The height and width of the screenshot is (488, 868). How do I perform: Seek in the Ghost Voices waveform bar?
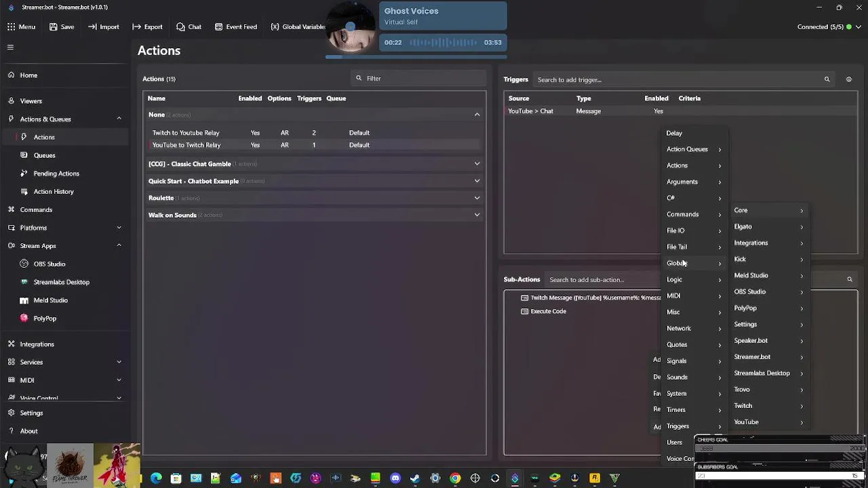[443, 43]
